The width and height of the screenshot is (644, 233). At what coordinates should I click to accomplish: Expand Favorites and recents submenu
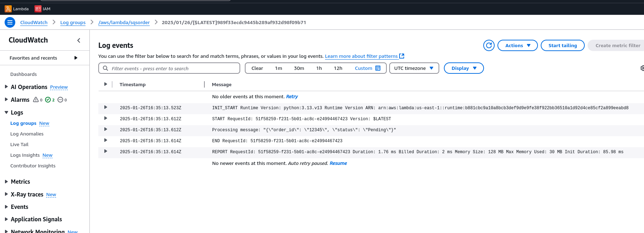point(76,58)
